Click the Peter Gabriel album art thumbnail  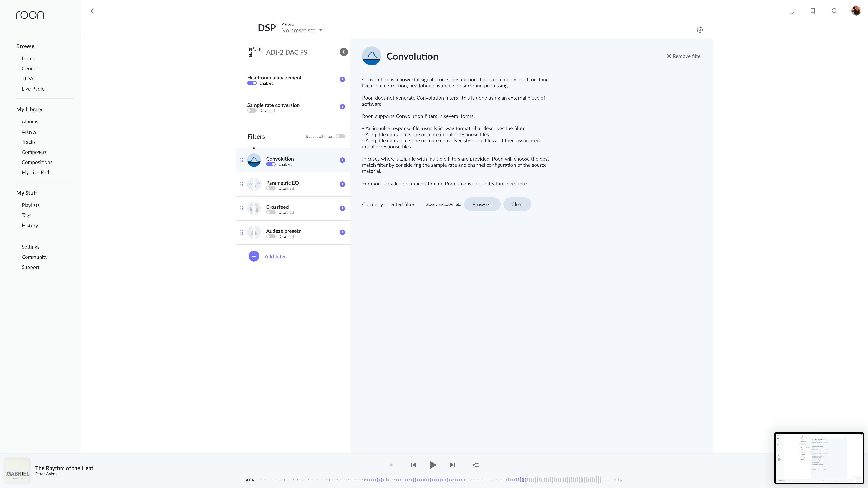17,471
